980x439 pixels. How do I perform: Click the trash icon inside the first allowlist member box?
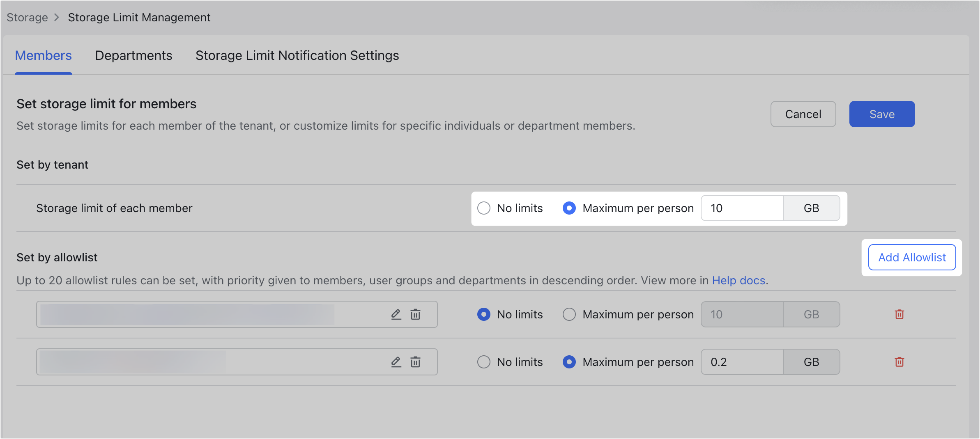tap(415, 314)
